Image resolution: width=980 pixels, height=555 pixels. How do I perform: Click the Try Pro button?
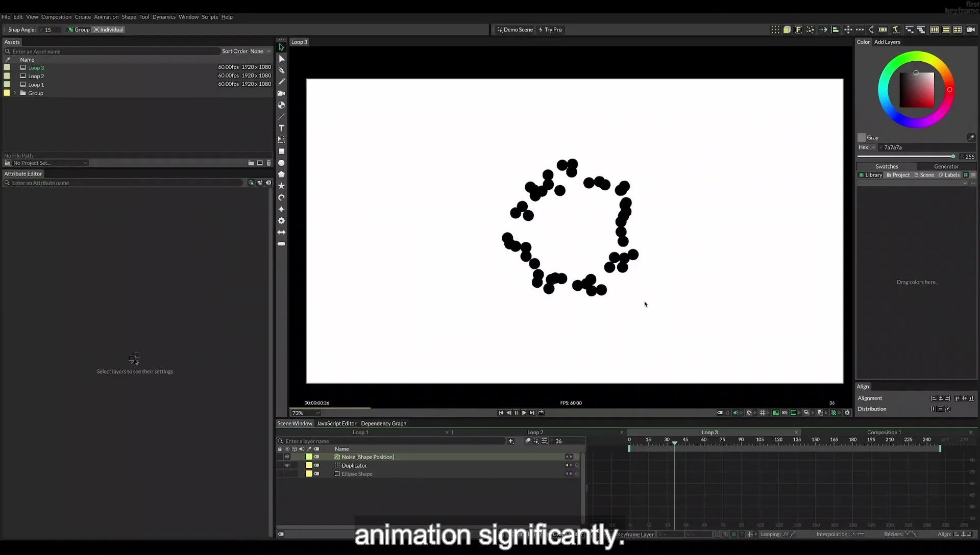pos(550,30)
